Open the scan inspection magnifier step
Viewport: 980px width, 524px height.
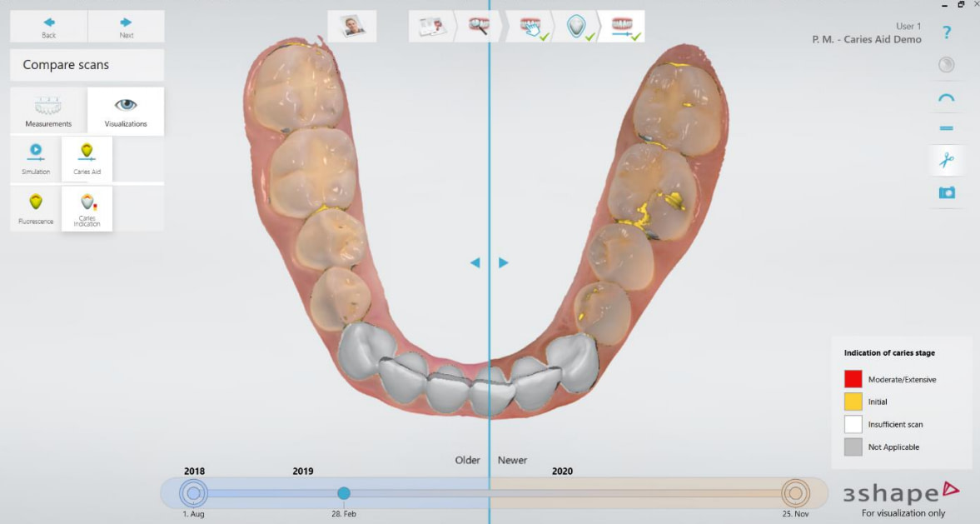pyautogui.click(x=480, y=25)
